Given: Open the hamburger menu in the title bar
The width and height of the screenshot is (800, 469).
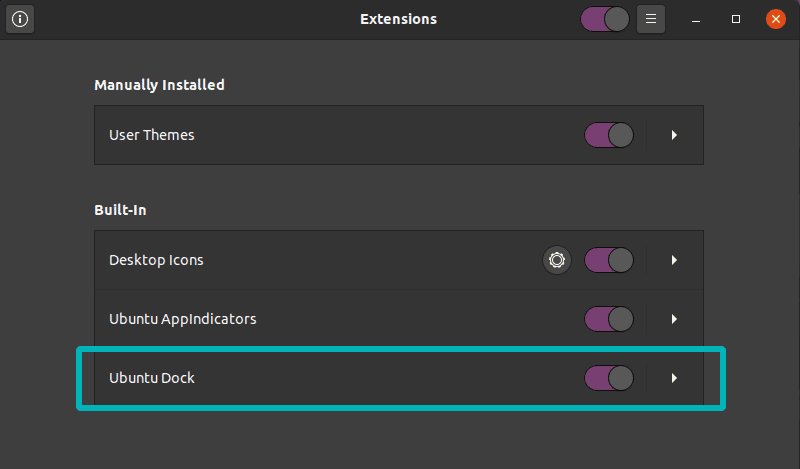Looking at the screenshot, I should point(651,19).
